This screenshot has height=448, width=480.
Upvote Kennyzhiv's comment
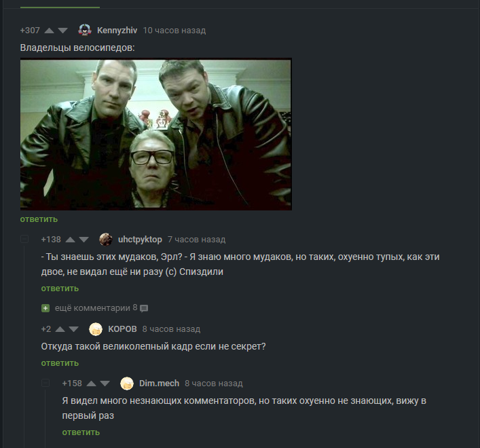point(50,31)
